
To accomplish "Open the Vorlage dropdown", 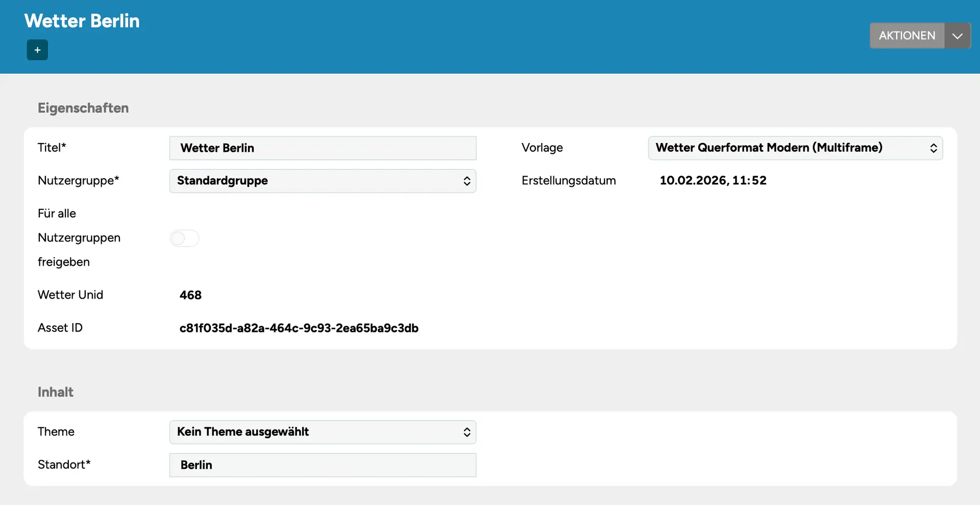I will tap(795, 148).
